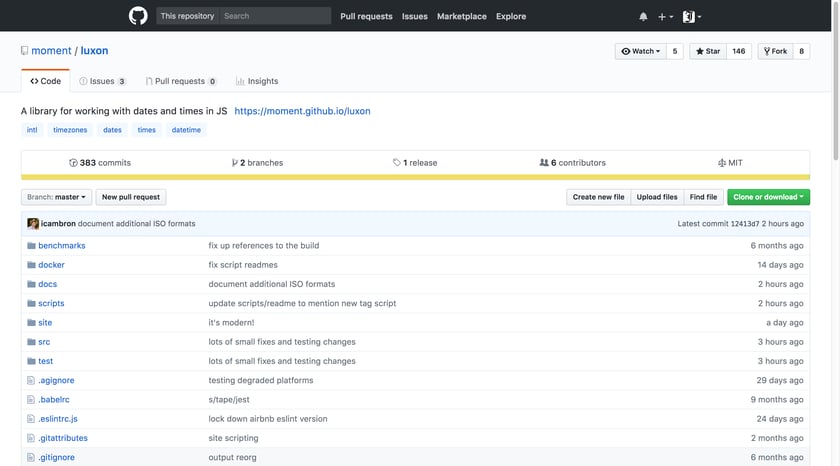Select the intl topic tag
The image size is (840, 466).
tap(32, 130)
